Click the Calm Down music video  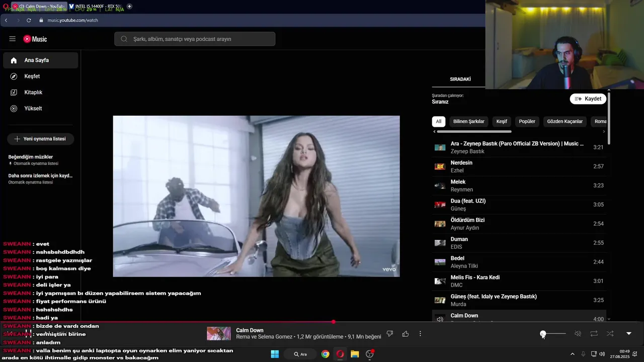(x=256, y=196)
